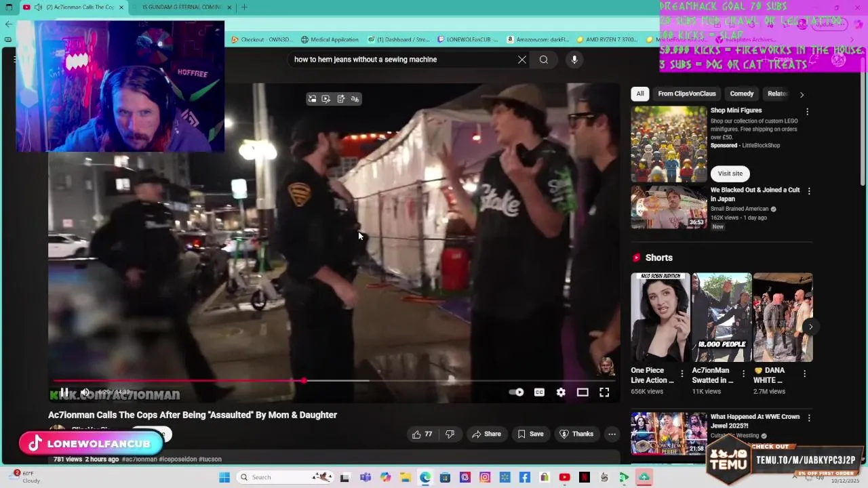
Task: Open the One Piece Live Action short
Action: click(x=660, y=317)
